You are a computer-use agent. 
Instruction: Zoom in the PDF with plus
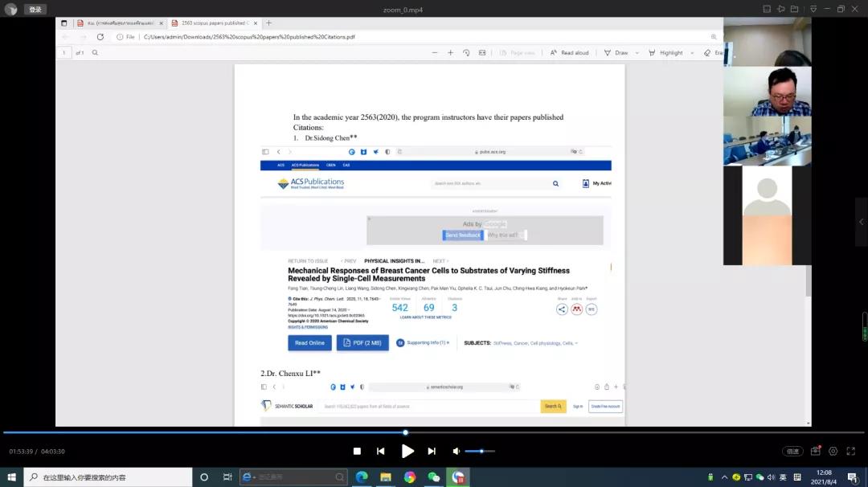pyautogui.click(x=451, y=52)
